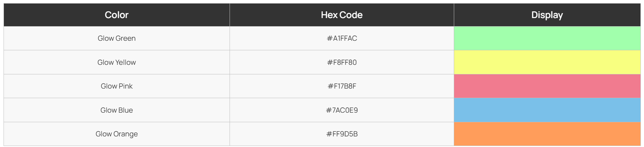Select the #A1FFAC hex code text
Viewport: 644px width, 147px height.
coord(342,38)
